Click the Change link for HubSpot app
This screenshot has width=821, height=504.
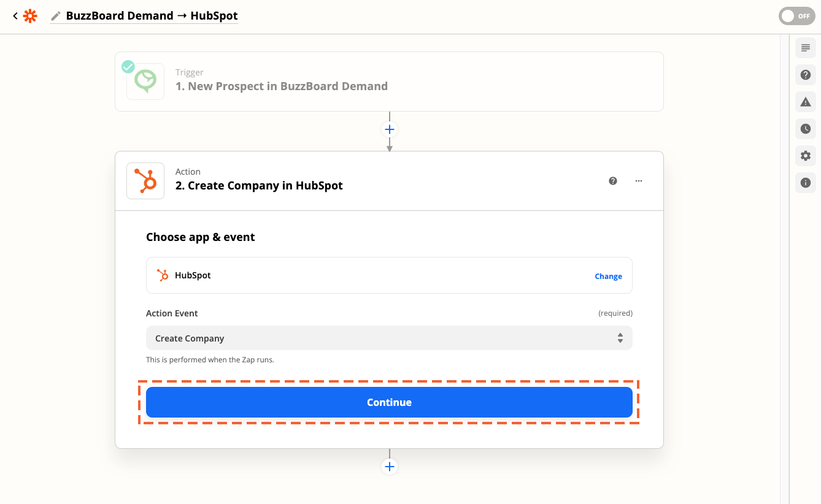click(x=608, y=277)
